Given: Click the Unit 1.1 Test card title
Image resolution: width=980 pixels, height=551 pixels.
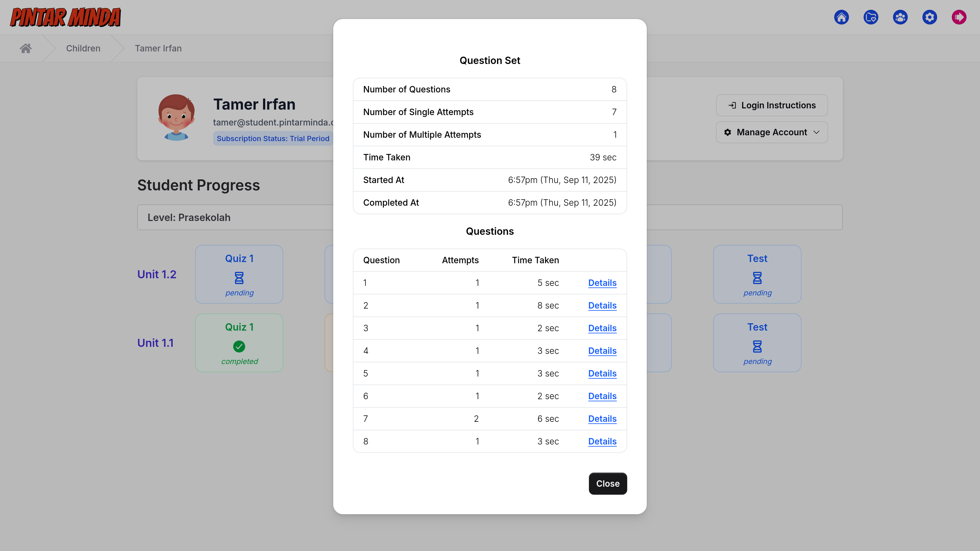Looking at the screenshot, I should [x=757, y=327].
